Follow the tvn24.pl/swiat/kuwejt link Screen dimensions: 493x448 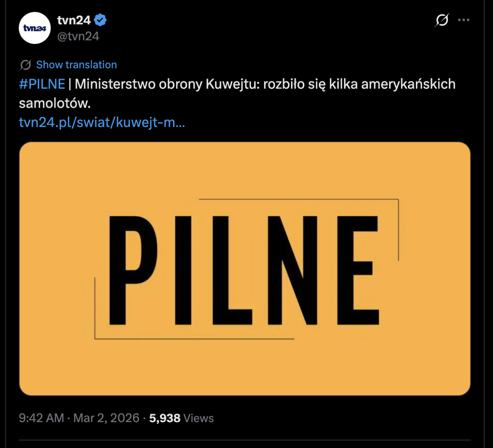[x=102, y=122]
